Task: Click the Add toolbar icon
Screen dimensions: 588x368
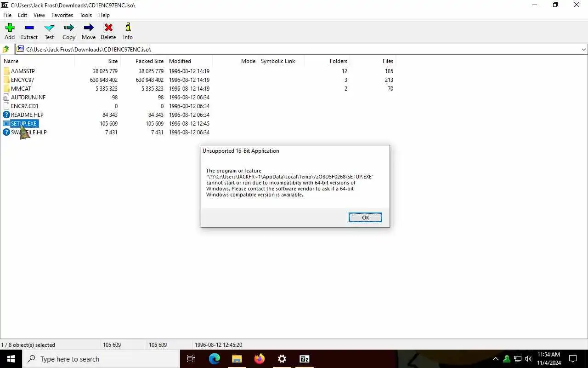Action: click(x=10, y=28)
